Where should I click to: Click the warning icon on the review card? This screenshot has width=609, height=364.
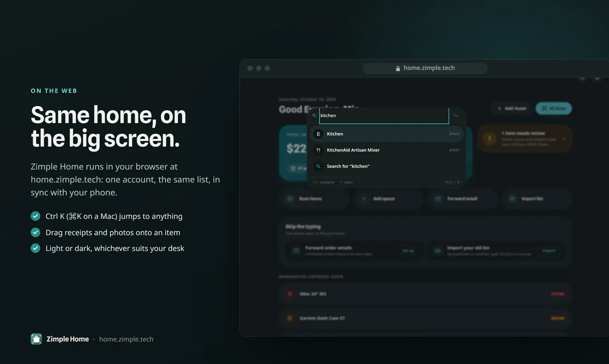[489, 139]
